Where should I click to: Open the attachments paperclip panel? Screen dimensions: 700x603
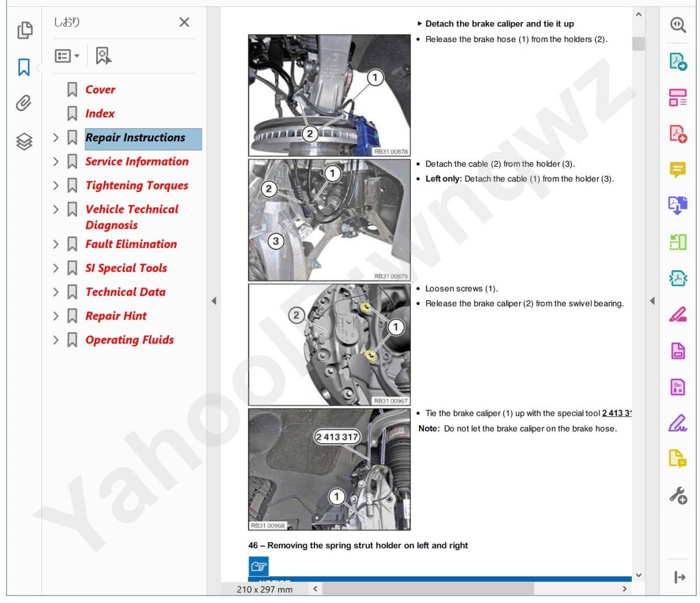24,103
